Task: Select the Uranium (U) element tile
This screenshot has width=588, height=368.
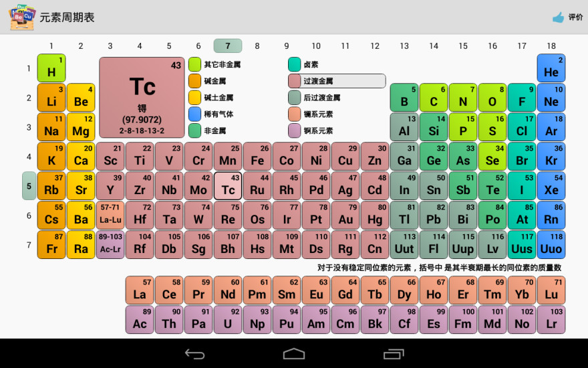Action: click(x=228, y=320)
